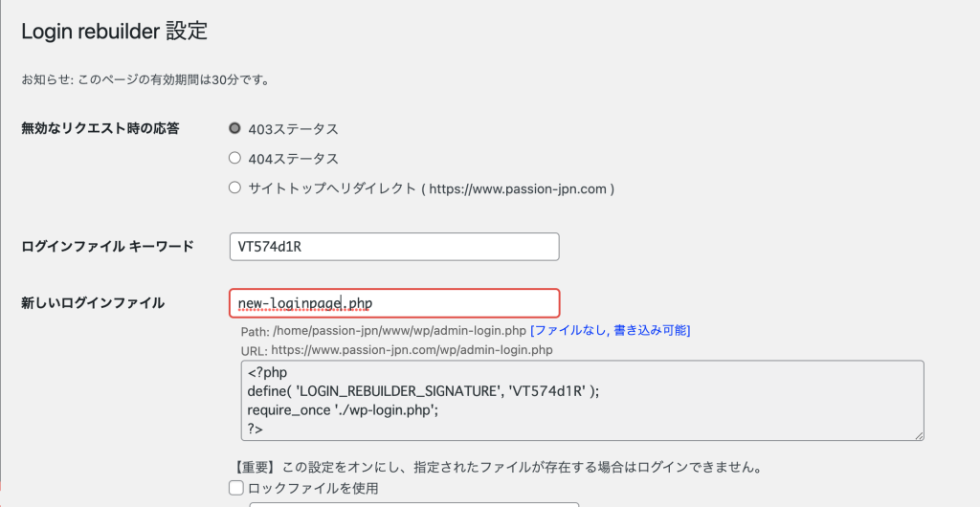Click the ログインファイル キーワード label
The height and width of the screenshot is (507, 980).
(x=107, y=247)
